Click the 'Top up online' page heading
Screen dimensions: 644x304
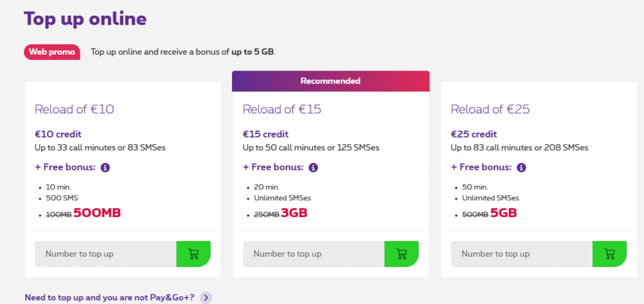pos(85,18)
